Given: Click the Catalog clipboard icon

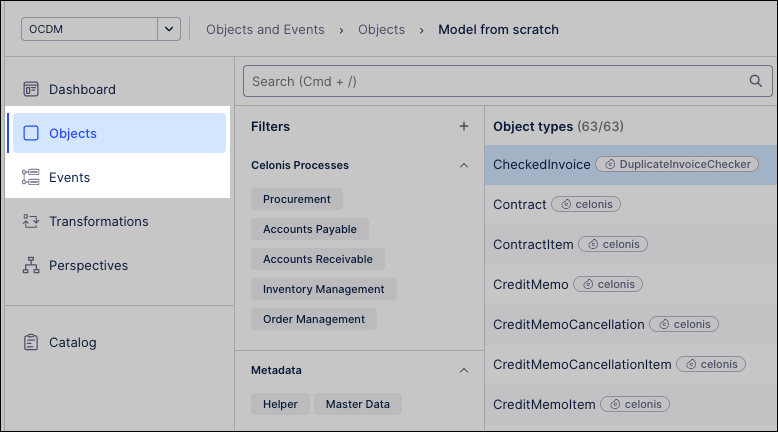Looking at the screenshot, I should [31, 342].
